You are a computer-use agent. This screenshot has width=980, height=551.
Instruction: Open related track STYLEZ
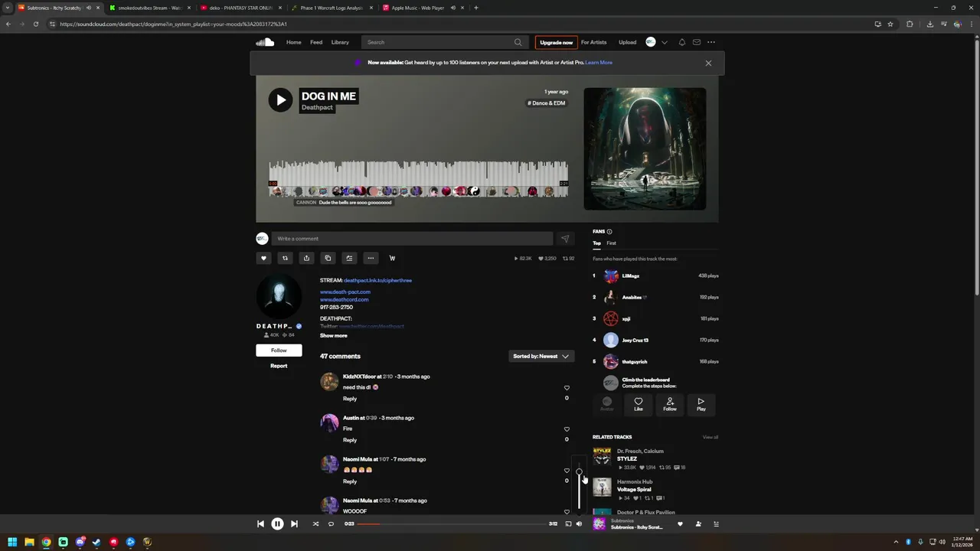[x=627, y=459]
